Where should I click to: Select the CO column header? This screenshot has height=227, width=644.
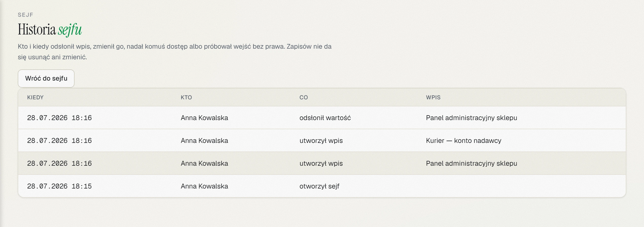[x=303, y=98]
